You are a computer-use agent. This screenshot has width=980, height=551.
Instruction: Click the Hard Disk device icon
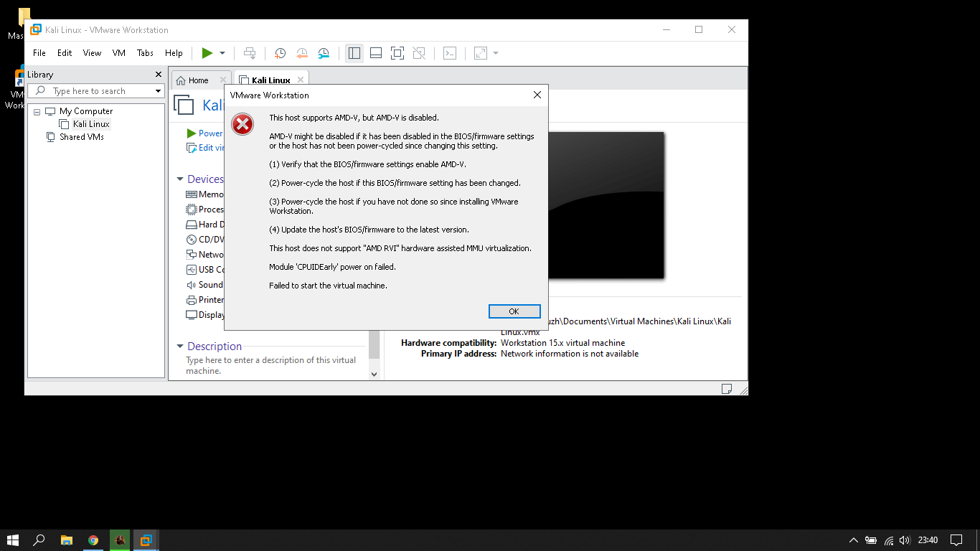[192, 225]
